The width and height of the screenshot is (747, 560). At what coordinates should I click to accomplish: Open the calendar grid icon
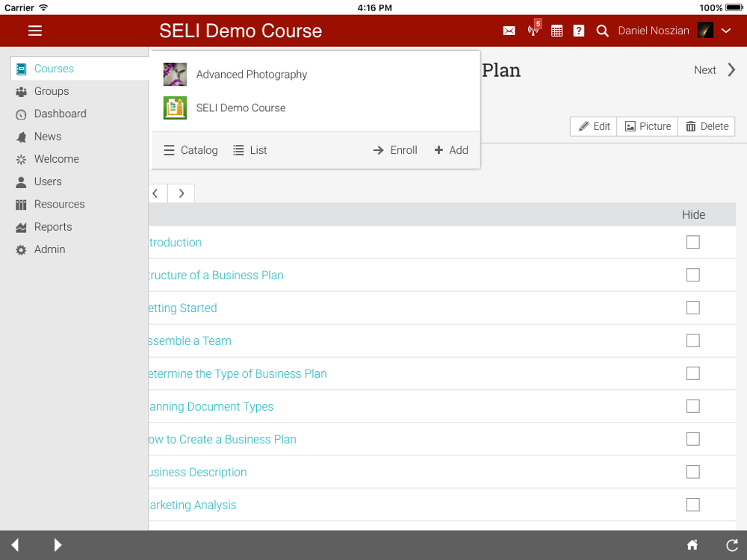[x=557, y=31]
